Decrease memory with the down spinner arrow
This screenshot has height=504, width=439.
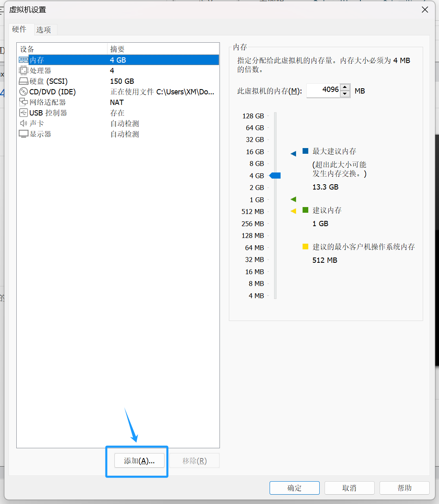[345, 94]
